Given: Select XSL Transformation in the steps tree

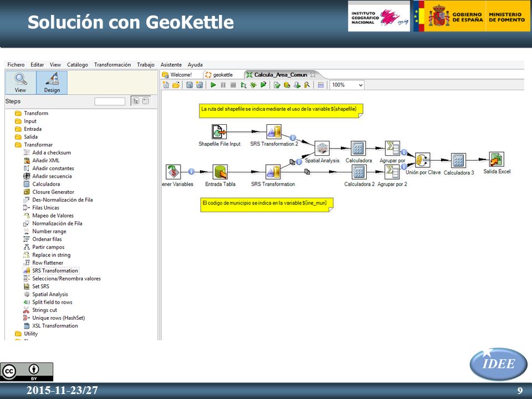Looking at the screenshot, I should 51,326.
